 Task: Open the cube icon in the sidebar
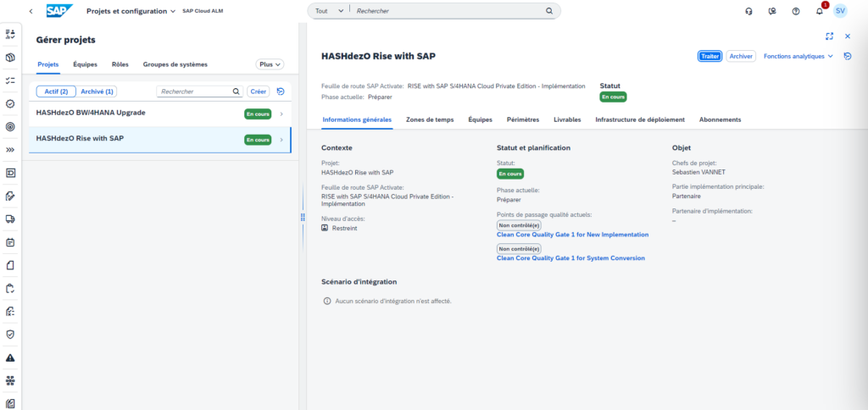pyautogui.click(x=10, y=58)
